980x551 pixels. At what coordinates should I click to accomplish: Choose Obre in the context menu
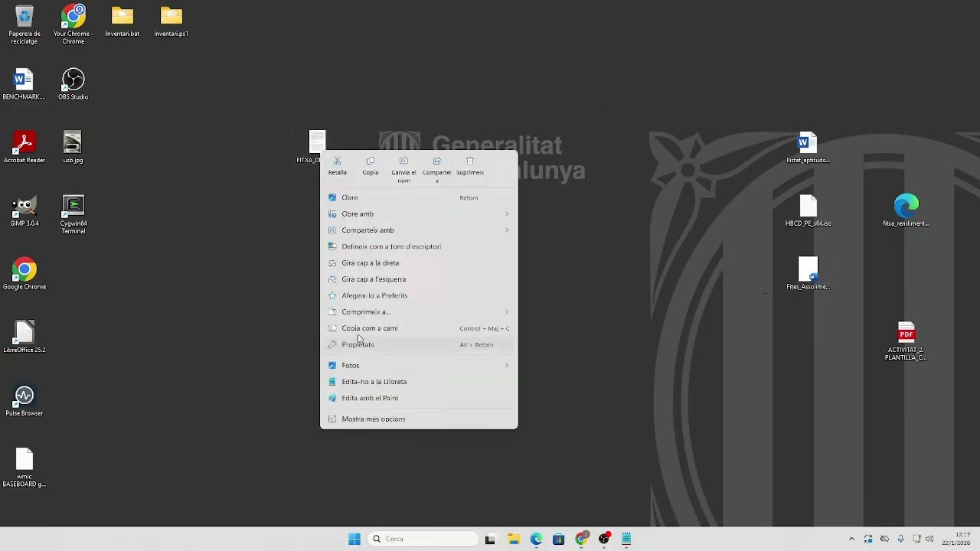pyautogui.click(x=419, y=197)
